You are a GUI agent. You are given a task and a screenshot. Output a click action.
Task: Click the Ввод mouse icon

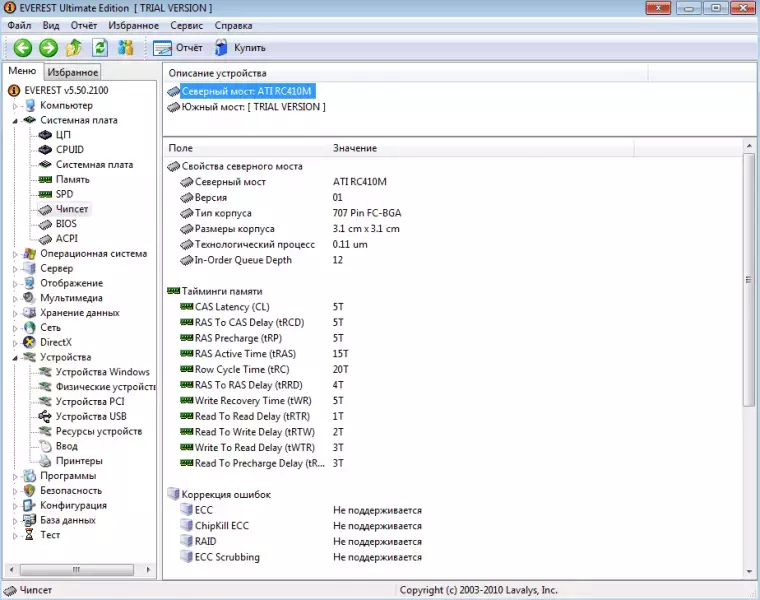coord(45,446)
